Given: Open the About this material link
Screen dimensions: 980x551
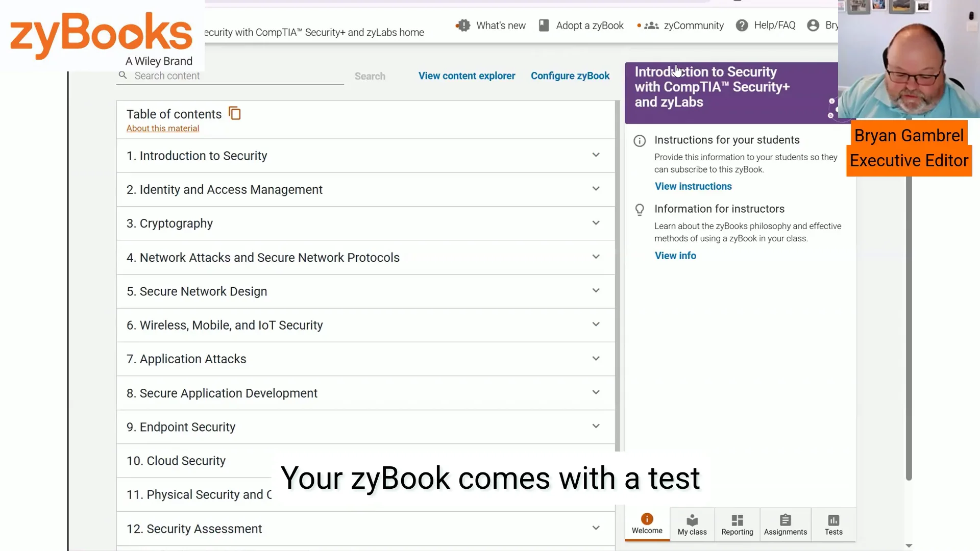Looking at the screenshot, I should 162,128.
